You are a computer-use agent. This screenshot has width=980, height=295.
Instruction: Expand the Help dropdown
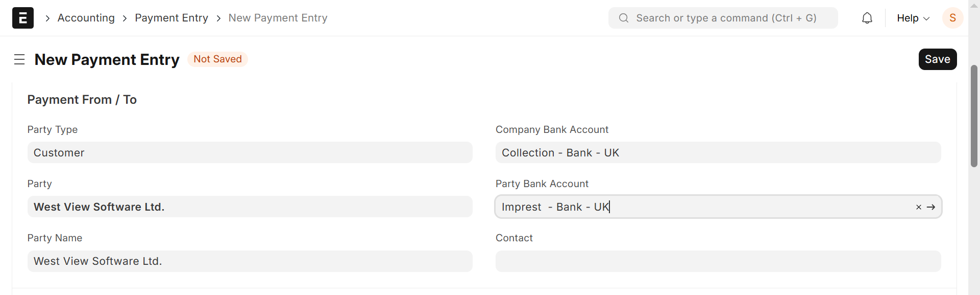[913, 18]
